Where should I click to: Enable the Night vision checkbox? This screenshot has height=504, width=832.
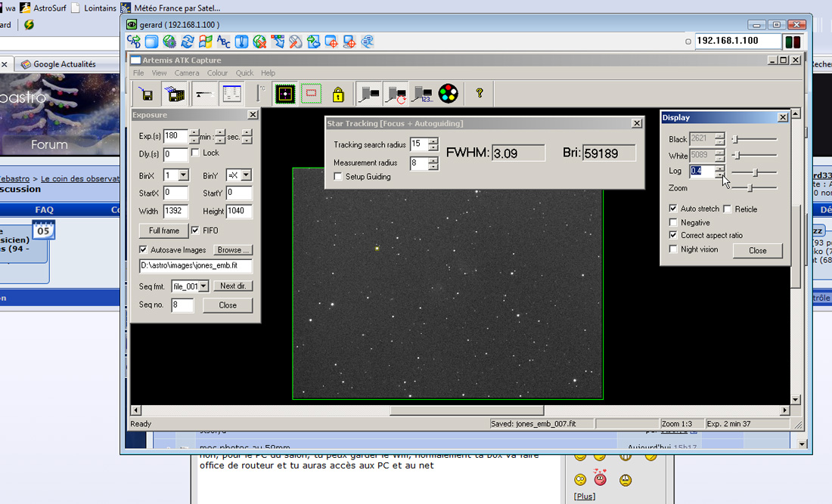[673, 249]
